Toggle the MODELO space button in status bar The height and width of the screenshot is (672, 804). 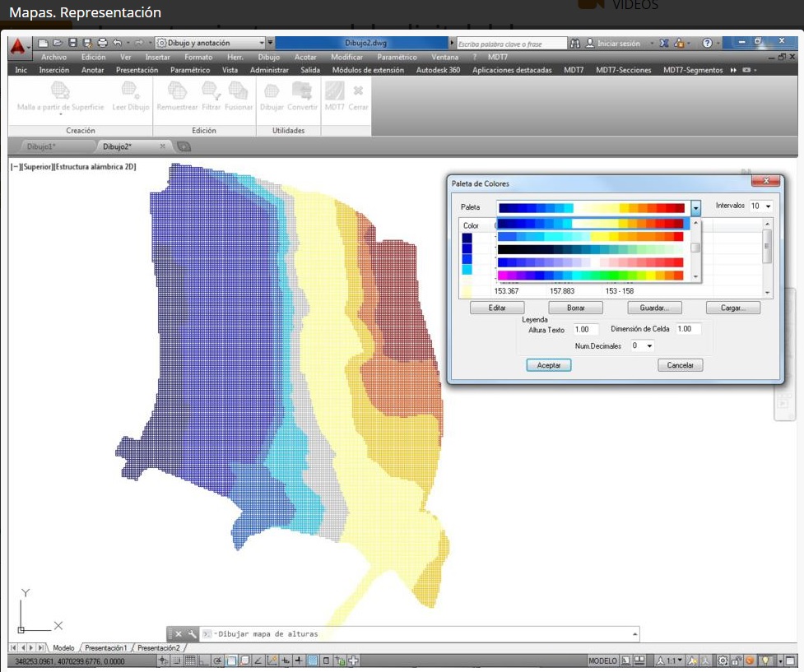(x=602, y=660)
